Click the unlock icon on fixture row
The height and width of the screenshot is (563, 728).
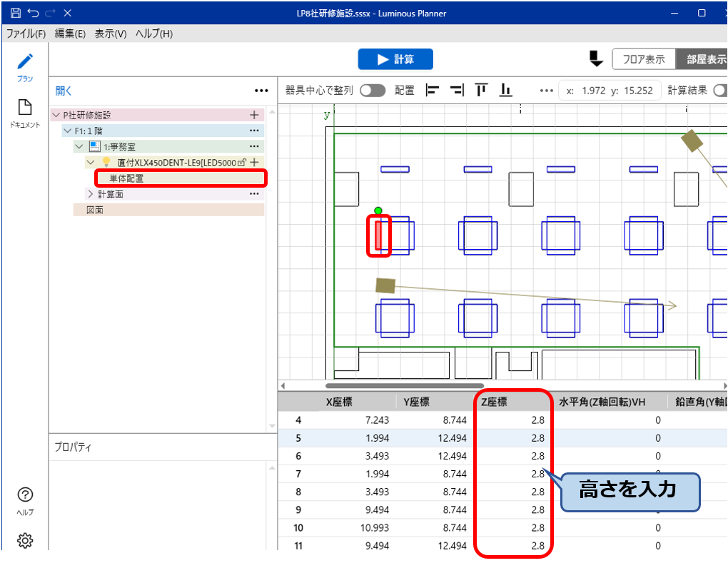point(242,163)
